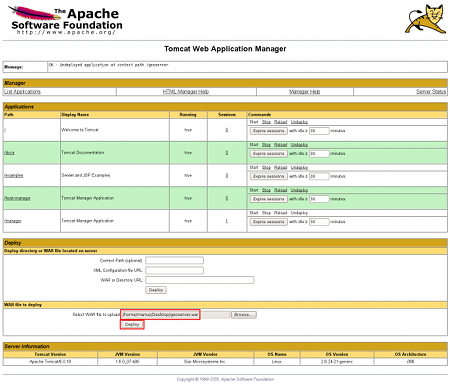Stop the Welcome to Tomcat application
450x384 pixels.
(266, 122)
